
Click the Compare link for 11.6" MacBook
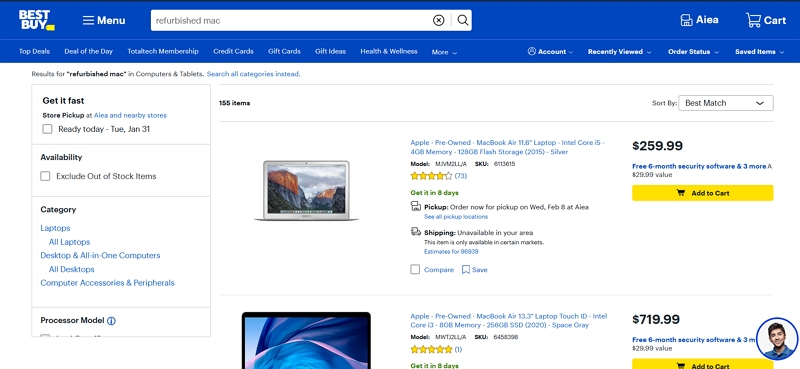pos(439,269)
